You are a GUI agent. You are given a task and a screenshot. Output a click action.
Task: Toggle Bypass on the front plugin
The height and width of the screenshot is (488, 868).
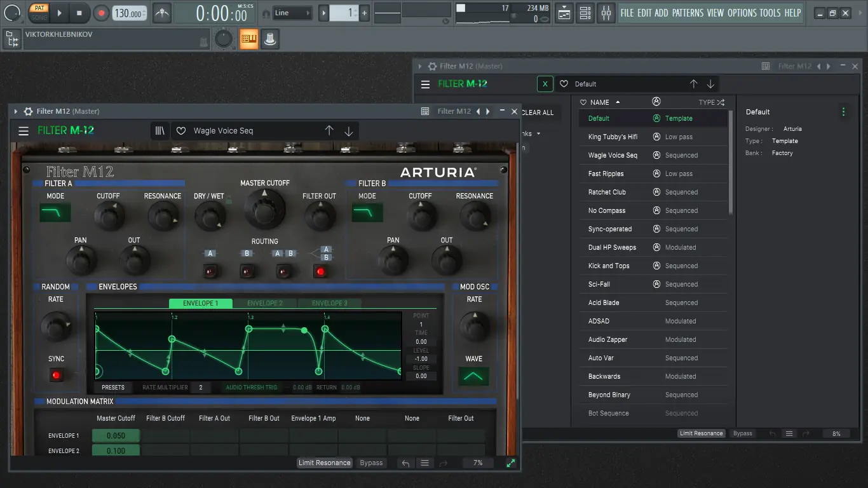point(371,463)
